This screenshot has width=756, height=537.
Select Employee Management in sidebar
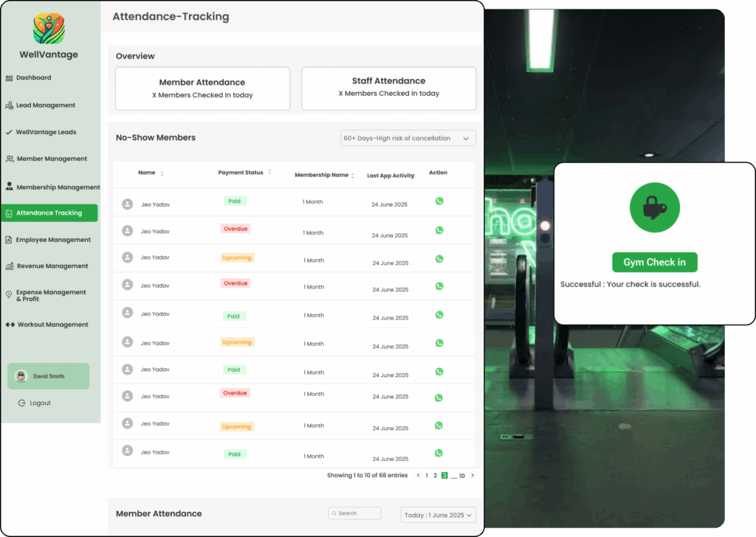(x=53, y=240)
